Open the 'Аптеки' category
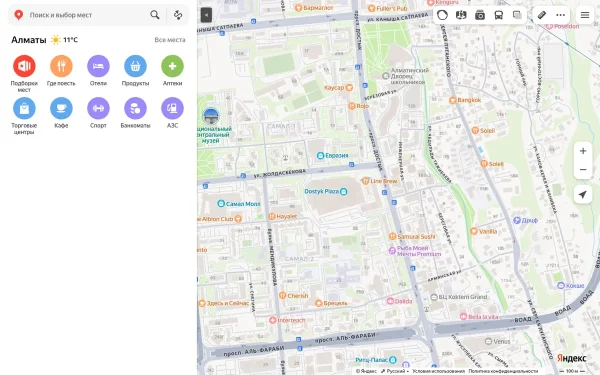Image resolution: width=600 pixels, height=375 pixels. [x=173, y=71]
